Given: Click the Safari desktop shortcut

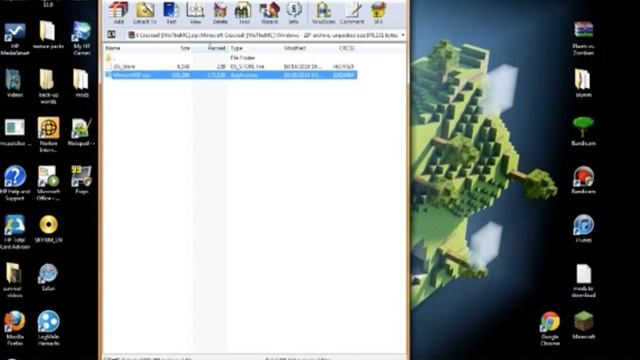Looking at the screenshot, I should click(x=48, y=278).
